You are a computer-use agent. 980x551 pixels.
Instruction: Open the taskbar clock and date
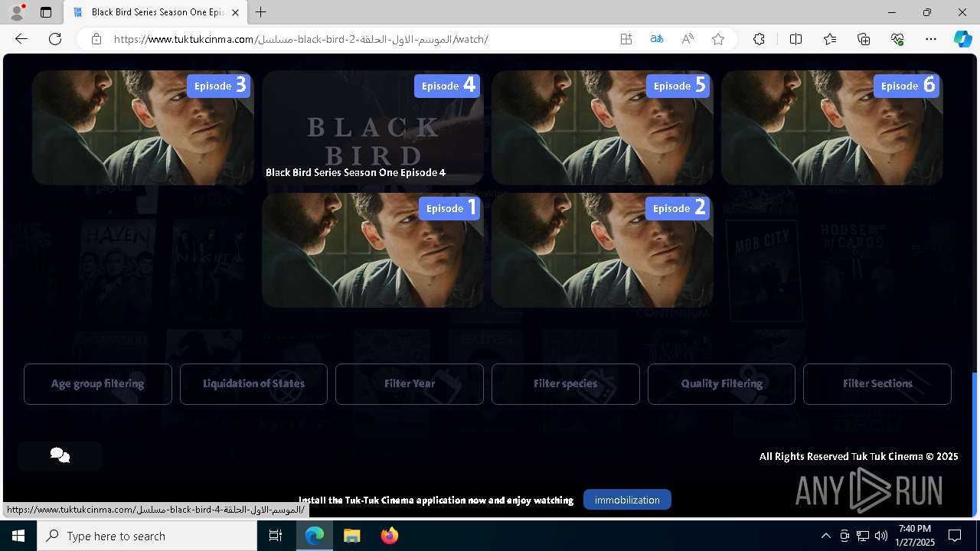(915, 536)
